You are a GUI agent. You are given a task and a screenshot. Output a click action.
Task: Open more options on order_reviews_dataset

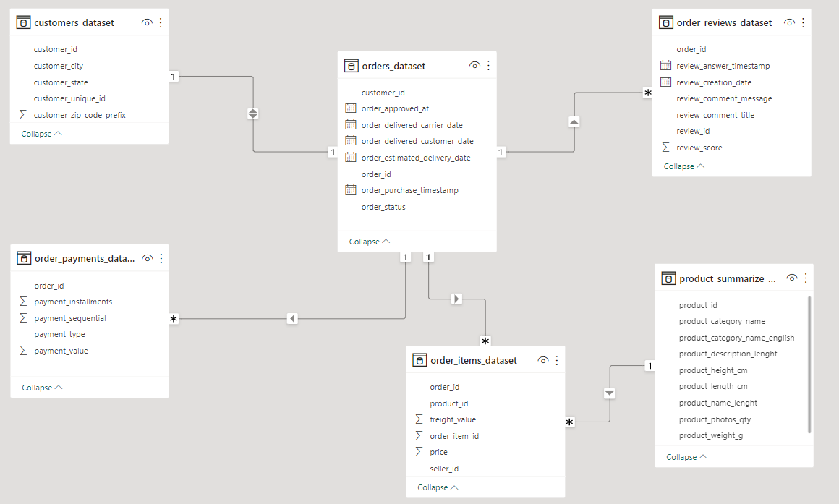803,22
